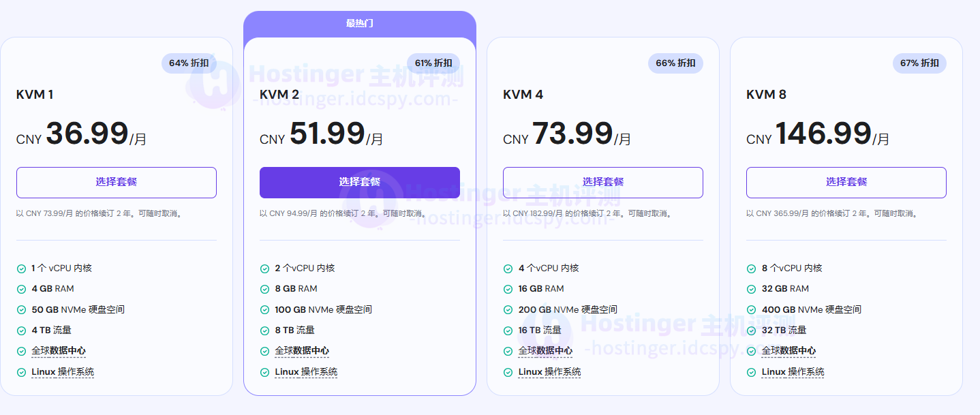Open KVM 2 Linux operating system link

[306, 372]
